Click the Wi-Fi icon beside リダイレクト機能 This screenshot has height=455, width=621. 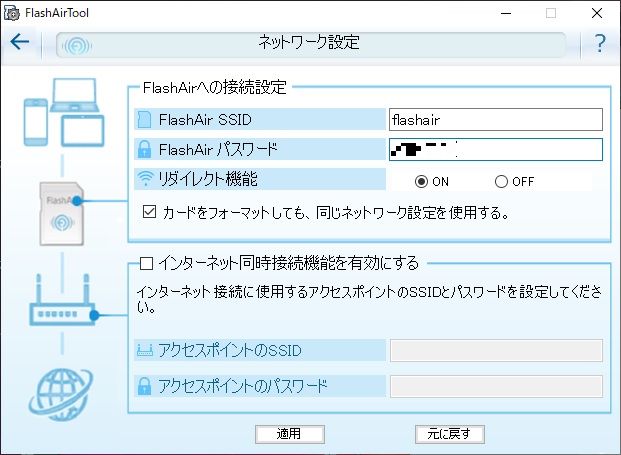click(x=145, y=179)
